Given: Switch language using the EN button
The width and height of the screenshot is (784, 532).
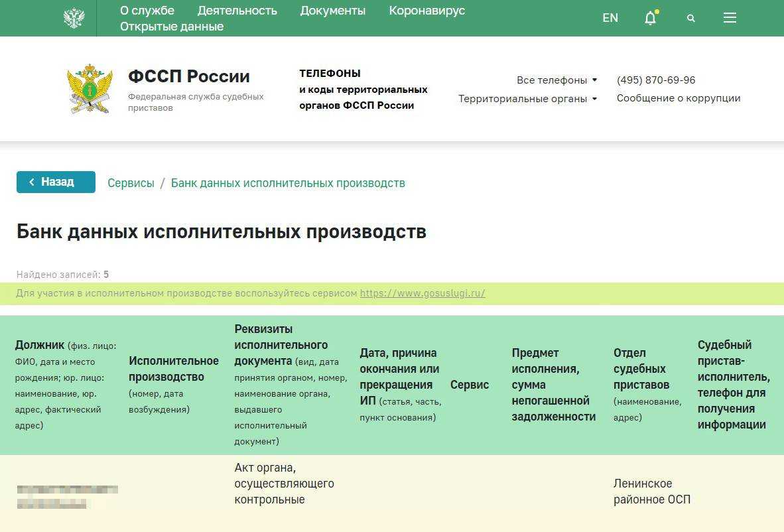Looking at the screenshot, I should click(610, 18).
